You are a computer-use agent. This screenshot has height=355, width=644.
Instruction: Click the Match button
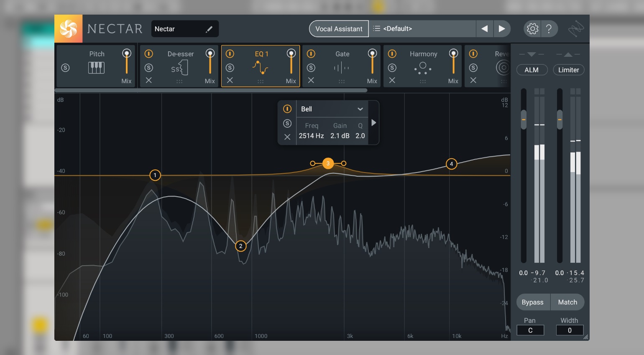pyautogui.click(x=567, y=302)
